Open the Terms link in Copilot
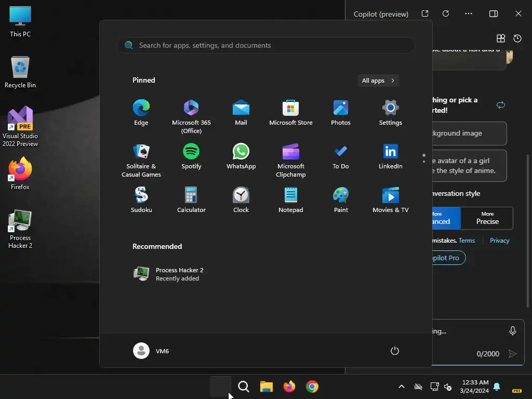 coord(467,240)
